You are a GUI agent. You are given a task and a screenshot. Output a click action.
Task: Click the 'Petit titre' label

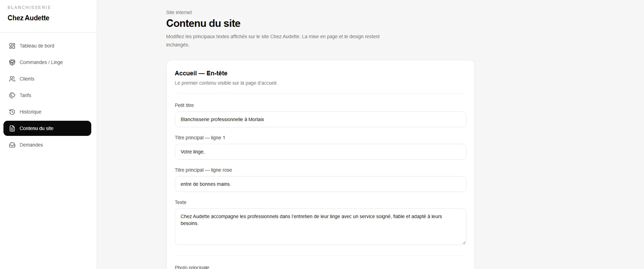184,105
